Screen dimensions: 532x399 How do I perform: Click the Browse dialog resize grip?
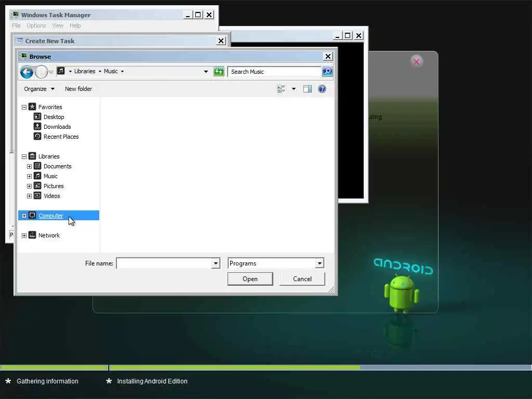point(331,289)
